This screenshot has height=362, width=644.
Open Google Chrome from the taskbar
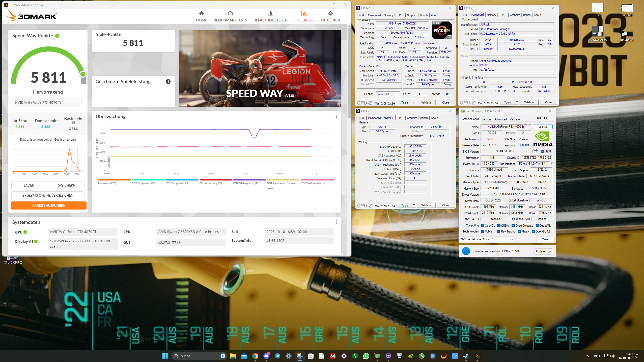(x=255, y=356)
